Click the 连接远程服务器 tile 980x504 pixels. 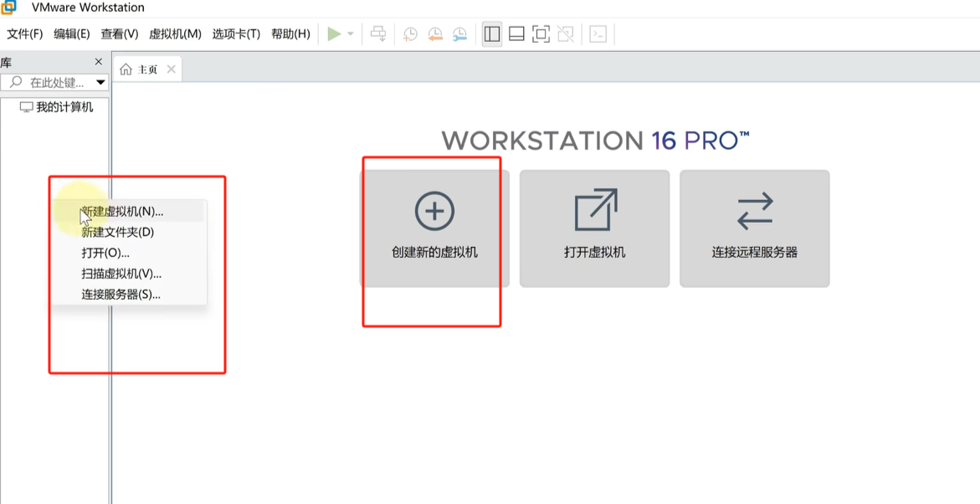coord(754,229)
